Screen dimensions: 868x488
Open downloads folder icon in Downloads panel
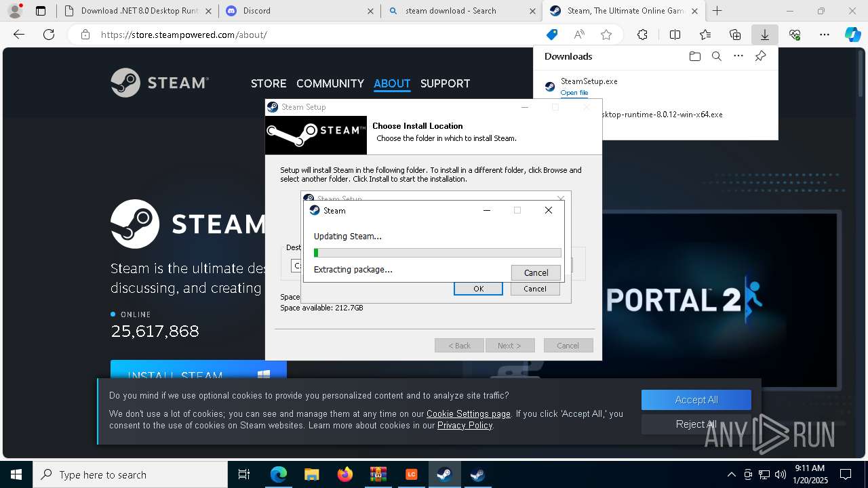(694, 56)
